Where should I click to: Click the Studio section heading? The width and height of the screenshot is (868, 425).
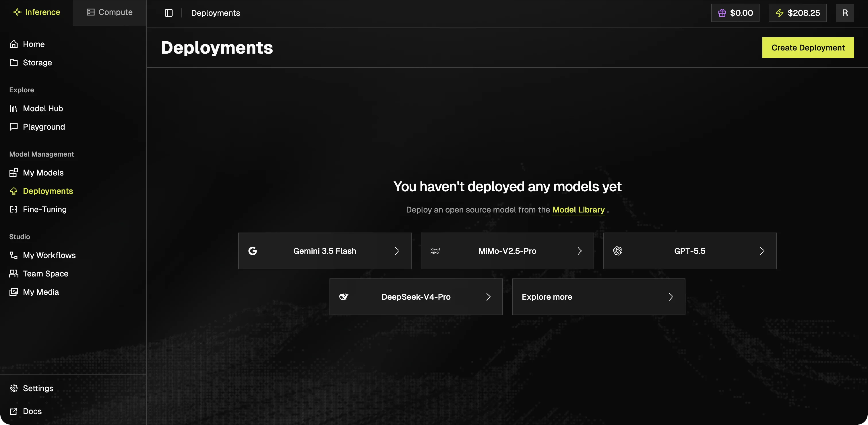click(20, 237)
